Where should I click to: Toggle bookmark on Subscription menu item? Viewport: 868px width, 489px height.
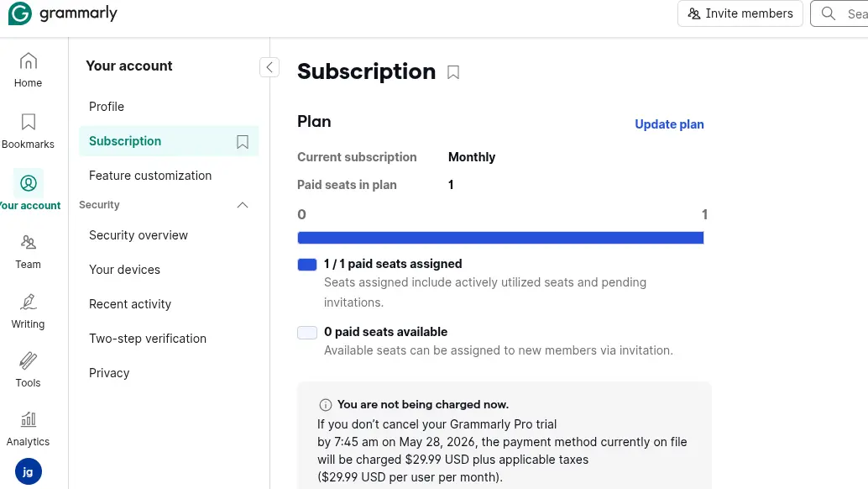pyautogui.click(x=243, y=142)
